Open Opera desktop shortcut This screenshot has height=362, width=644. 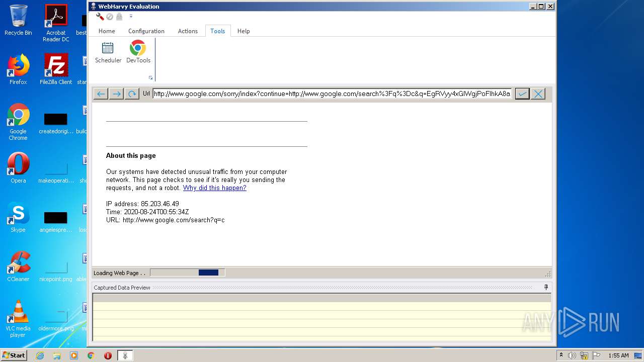(18, 168)
